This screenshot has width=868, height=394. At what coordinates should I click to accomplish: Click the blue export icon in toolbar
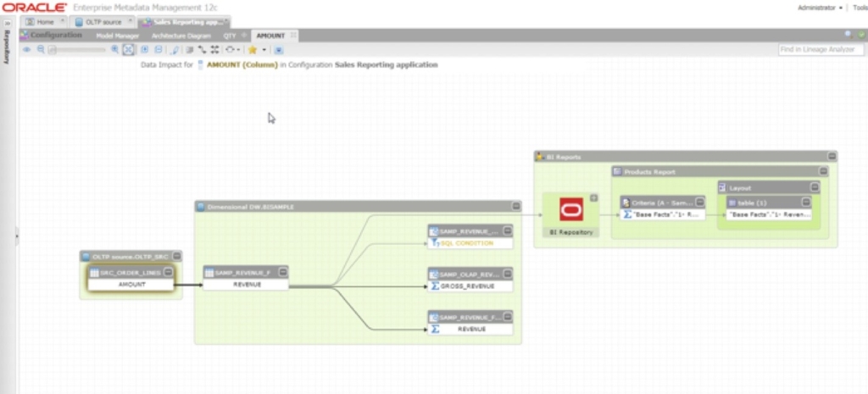point(278,50)
